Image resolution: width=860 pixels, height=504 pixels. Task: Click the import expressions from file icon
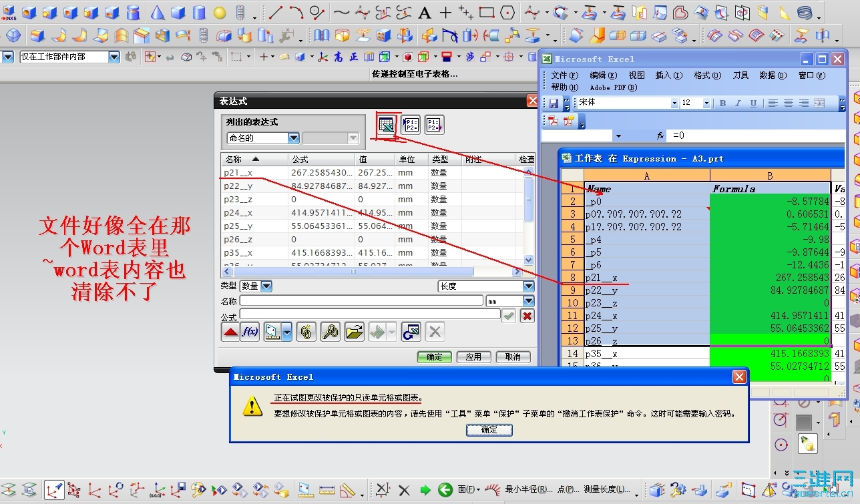point(411,124)
